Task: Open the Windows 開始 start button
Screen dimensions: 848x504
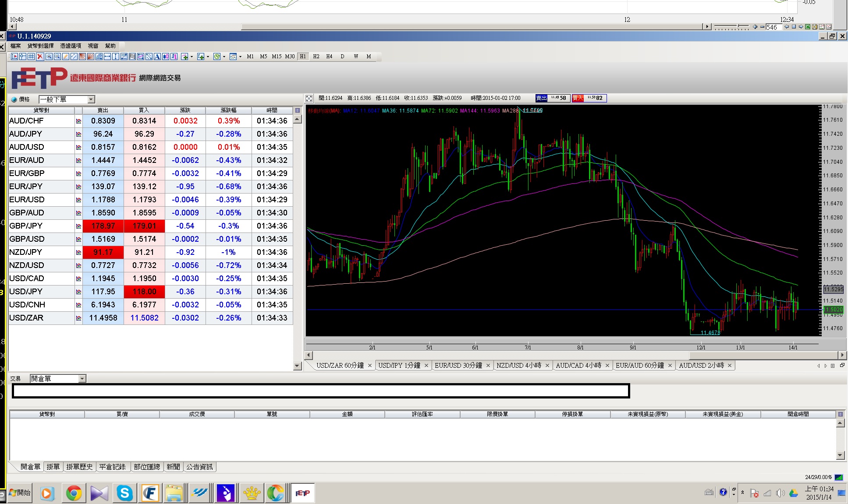Action: (19, 493)
